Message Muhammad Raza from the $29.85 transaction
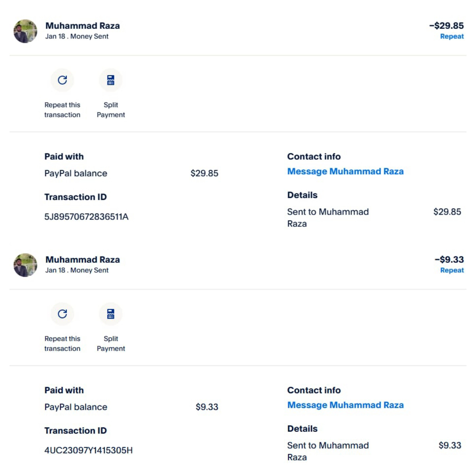The height and width of the screenshot is (476, 476). (345, 171)
